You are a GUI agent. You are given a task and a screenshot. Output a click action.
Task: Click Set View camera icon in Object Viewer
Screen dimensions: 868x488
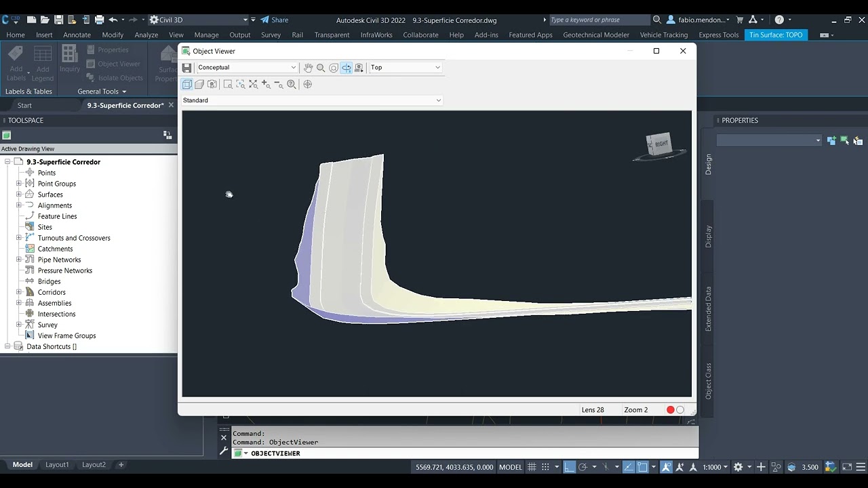tap(359, 68)
